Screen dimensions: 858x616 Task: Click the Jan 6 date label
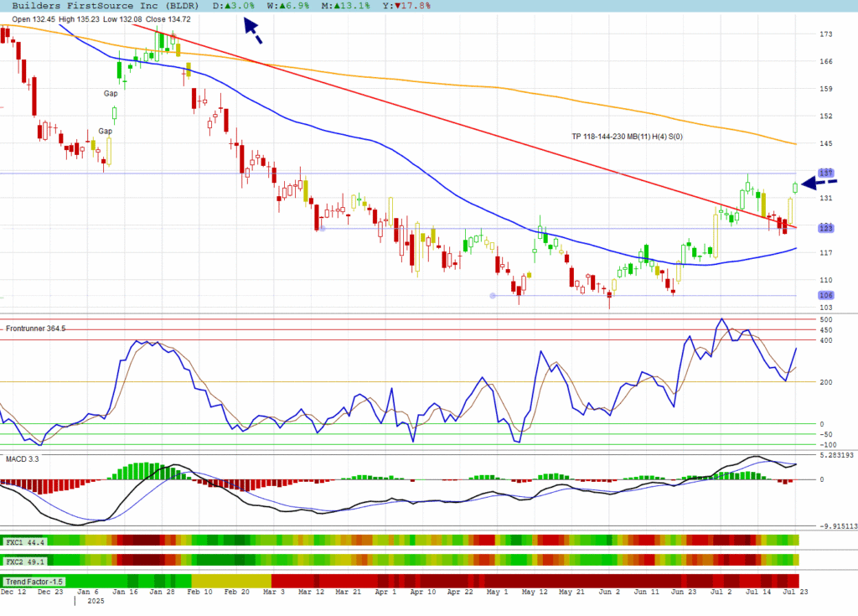87,592
